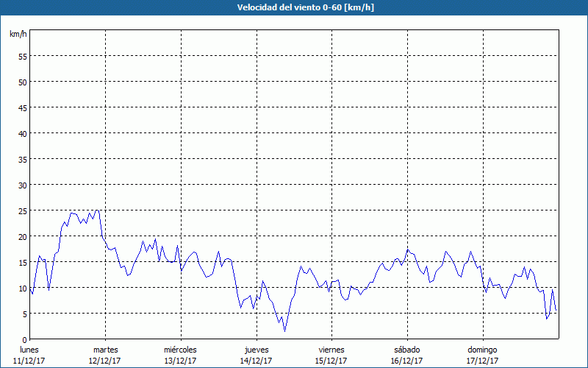Click the 25 tick label on y-axis
This screenshot has width=588, height=368.
[22, 210]
